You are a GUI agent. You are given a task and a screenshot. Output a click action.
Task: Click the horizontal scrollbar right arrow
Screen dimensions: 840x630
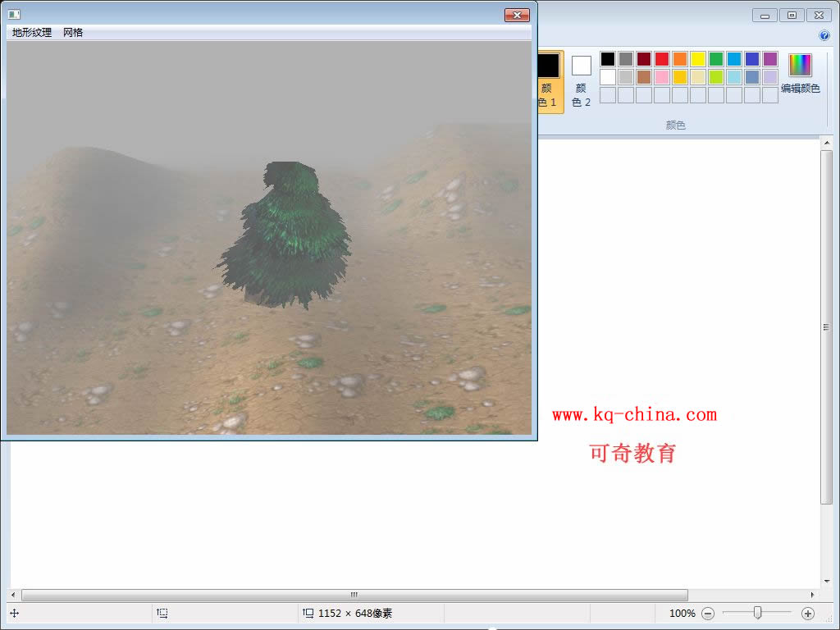pos(813,595)
